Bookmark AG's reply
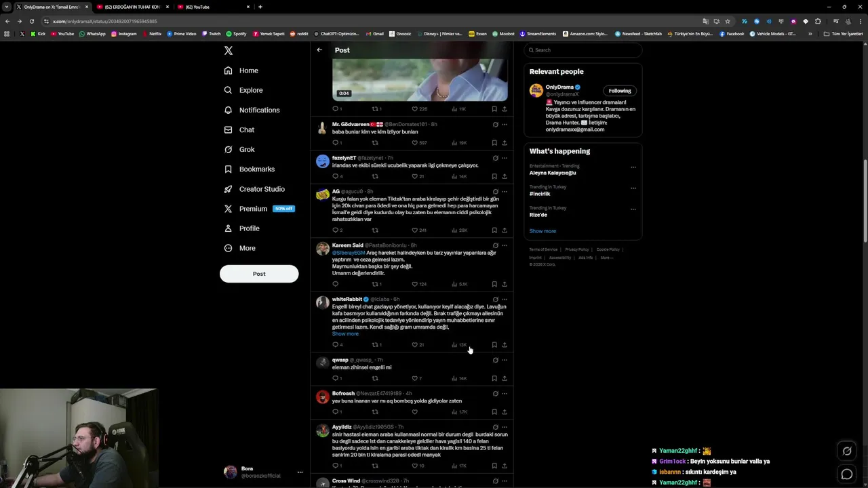 pos(494,230)
